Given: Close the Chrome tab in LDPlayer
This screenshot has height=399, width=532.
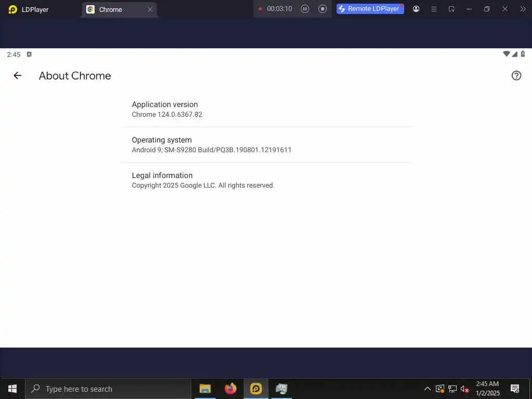Looking at the screenshot, I should tap(150, 9).
